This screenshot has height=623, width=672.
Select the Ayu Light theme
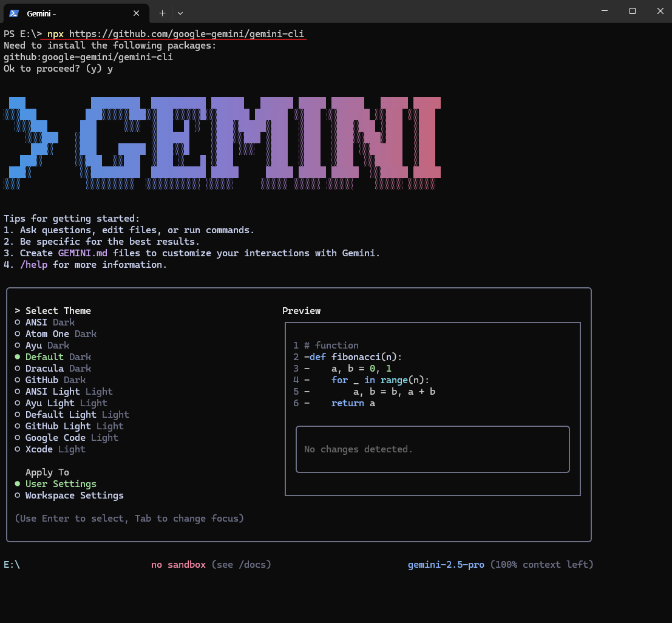pos(61,403)
